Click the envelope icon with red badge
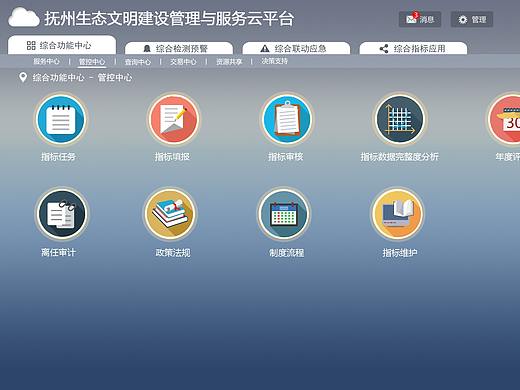 [411, 19]
